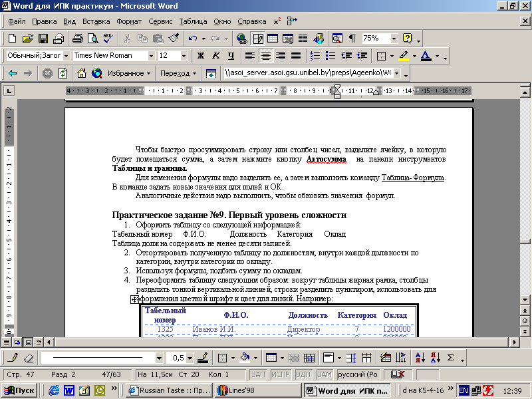Screen dimensions: 532x399
Task: Open Print Preview magnifier page icon
Action: pos(93,39)
